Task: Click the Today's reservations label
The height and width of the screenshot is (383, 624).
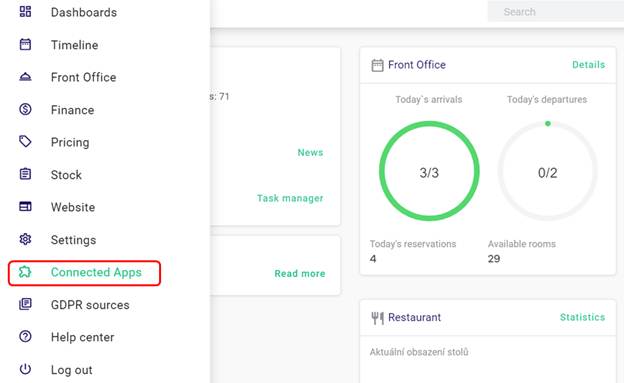Action: [x=413, y=244]
